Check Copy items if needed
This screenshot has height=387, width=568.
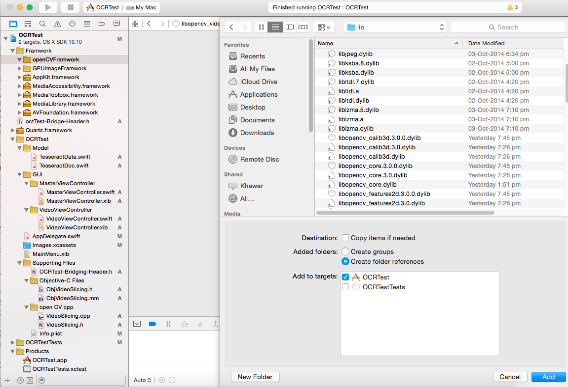[346, 238]
